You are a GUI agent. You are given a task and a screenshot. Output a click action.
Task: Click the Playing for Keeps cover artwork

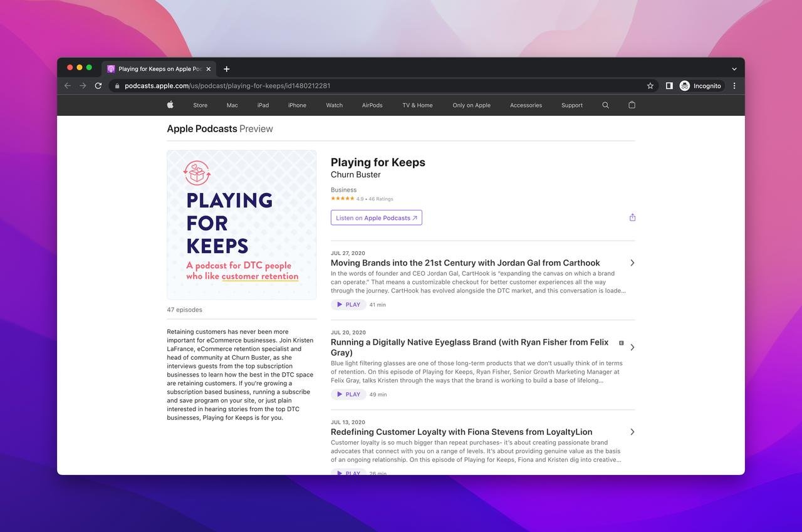(241, 225)
